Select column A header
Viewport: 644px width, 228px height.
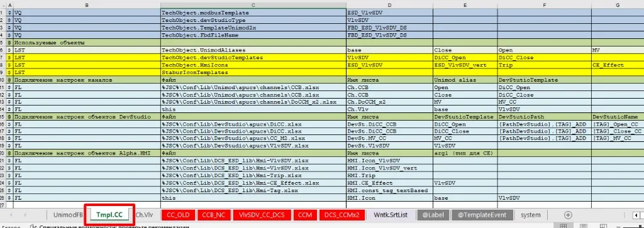(10, 4)
